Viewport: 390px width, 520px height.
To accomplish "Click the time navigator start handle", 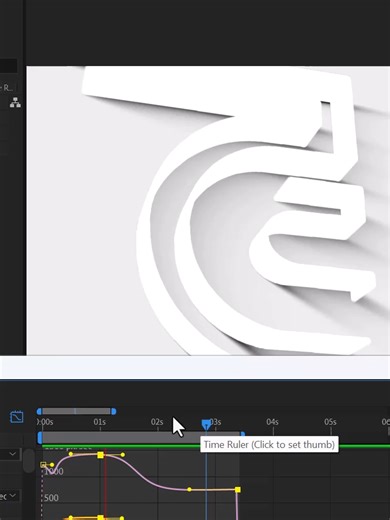I will (39, 411).
